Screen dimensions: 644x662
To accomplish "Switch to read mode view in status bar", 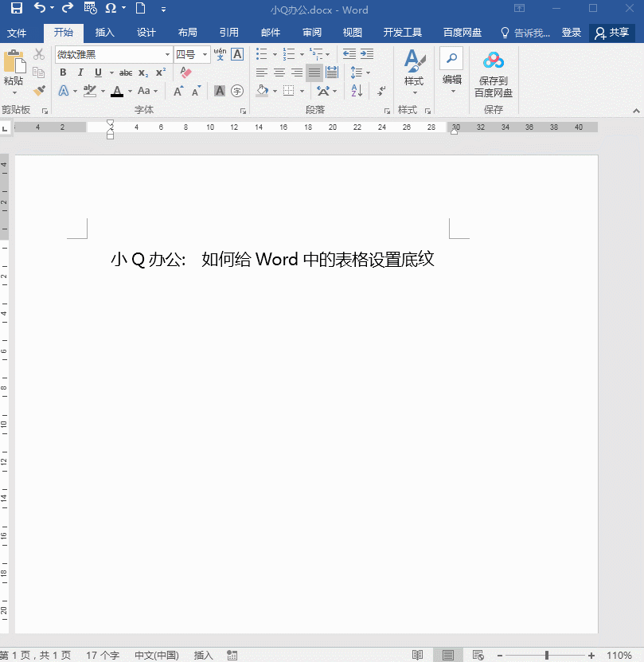I will (x=417, y=655).
